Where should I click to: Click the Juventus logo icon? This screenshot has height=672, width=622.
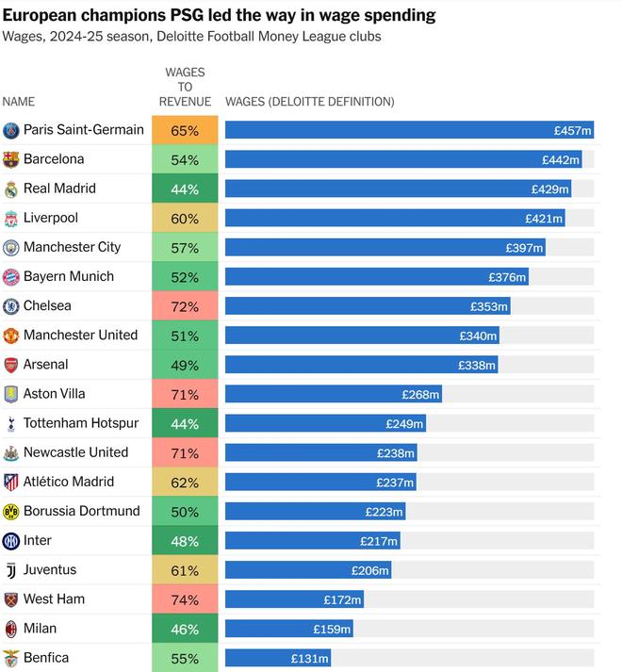[x=11, y=570]
